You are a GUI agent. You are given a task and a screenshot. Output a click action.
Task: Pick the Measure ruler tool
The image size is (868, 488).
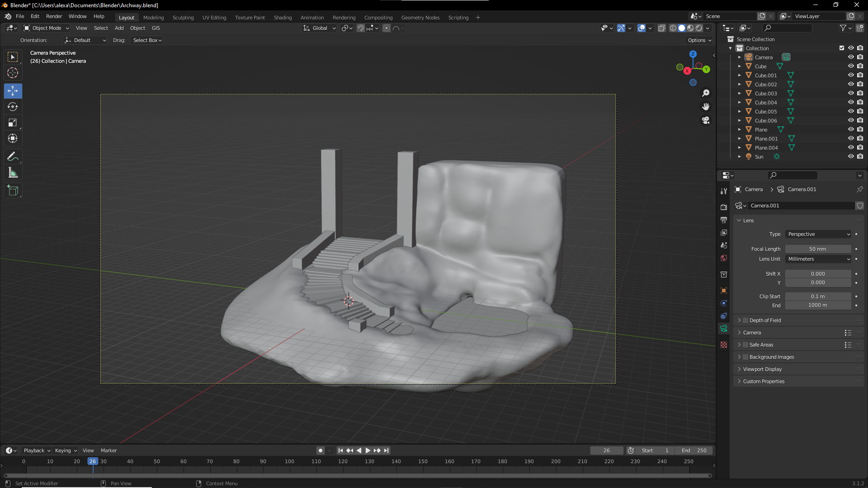point(13,173)
